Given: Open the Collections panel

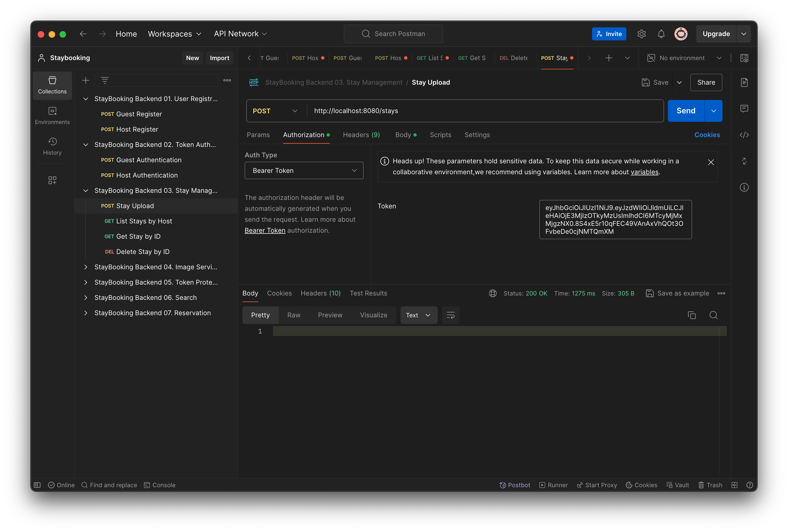Looking at the screenshot, I should pos(52,85).
